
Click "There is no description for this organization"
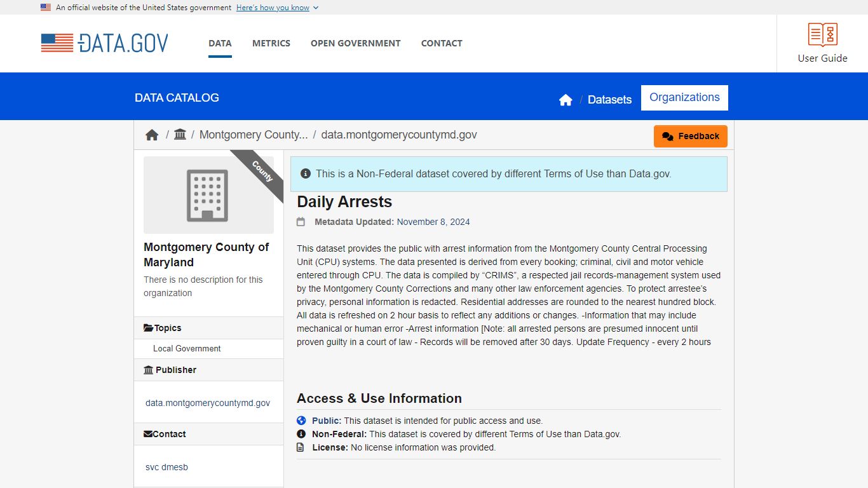click(x=203, y=286)
